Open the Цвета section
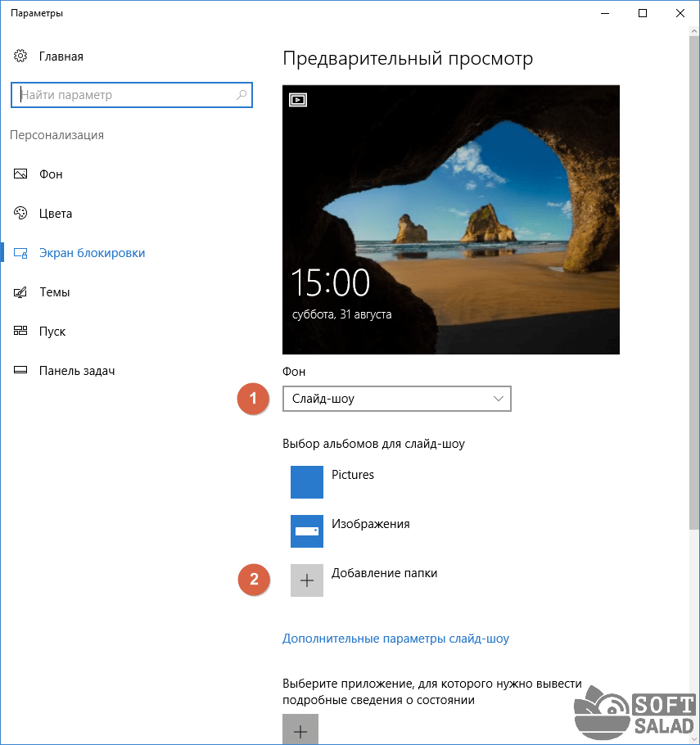The height and width of the screenshot is (745, 700). [56, 214]
